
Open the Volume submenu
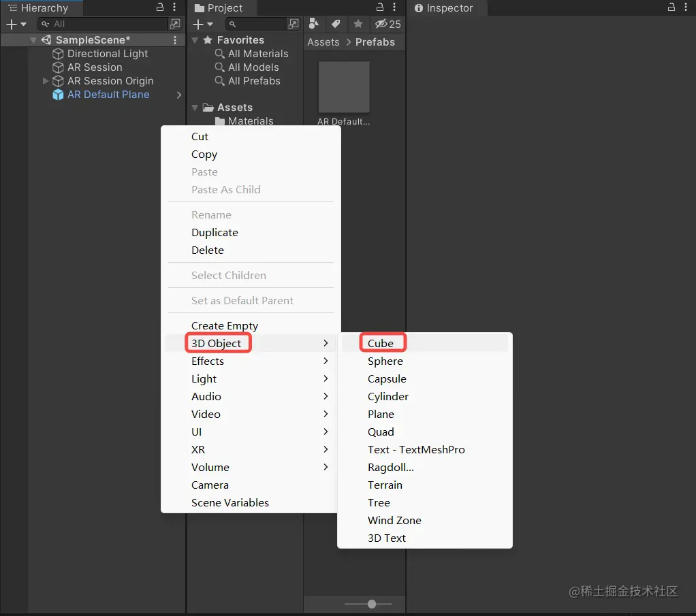[251, 468]
